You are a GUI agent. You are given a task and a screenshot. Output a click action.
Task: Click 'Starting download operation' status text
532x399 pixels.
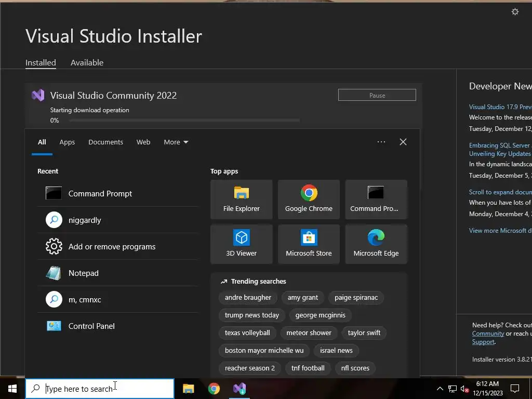(x=89, y=110)
